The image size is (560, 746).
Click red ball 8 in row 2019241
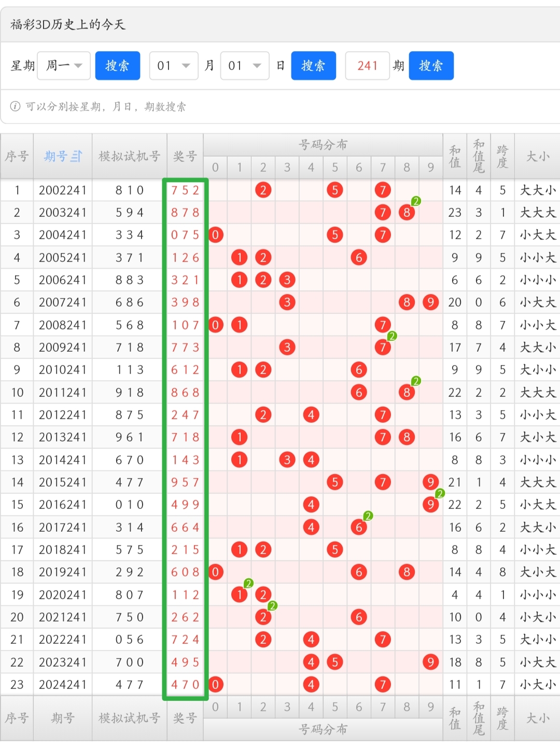point(407,572)
